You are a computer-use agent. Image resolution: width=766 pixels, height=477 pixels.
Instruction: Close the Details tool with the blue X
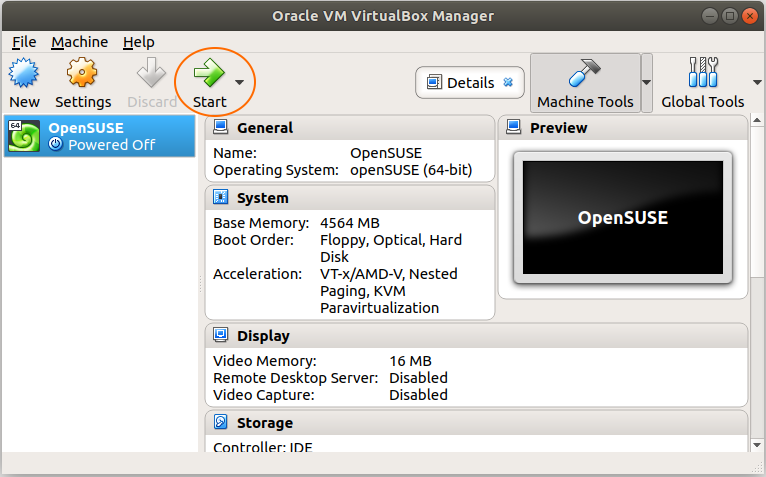[508, 82]
